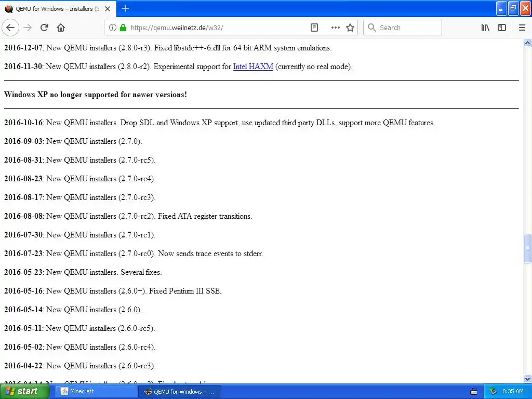This screenshot has width=532, height=399.
Task: Click the 2016-04-22 entry (2.6.0-rc3)
Action: pyautogui.click(x=79, y=365)
